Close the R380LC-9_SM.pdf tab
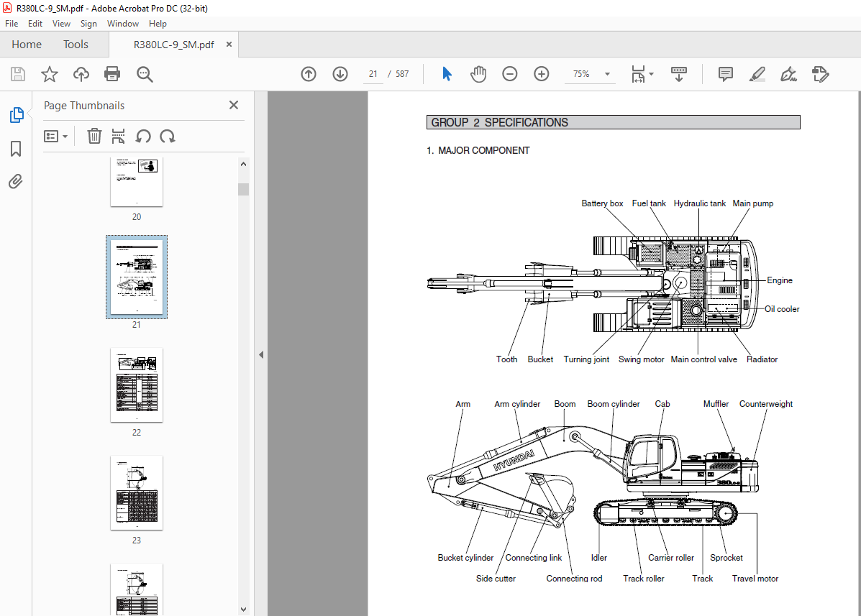The image size is (861, 616). (229, 45)
